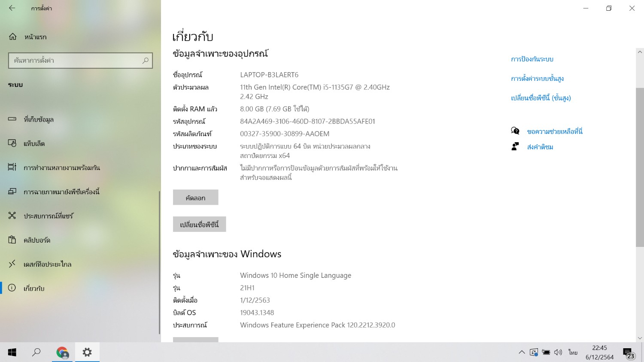Image resolution: width=644 pixels, height=362 pixels.
Task: Open volume speaker tray icon
Action: [558, 352]
